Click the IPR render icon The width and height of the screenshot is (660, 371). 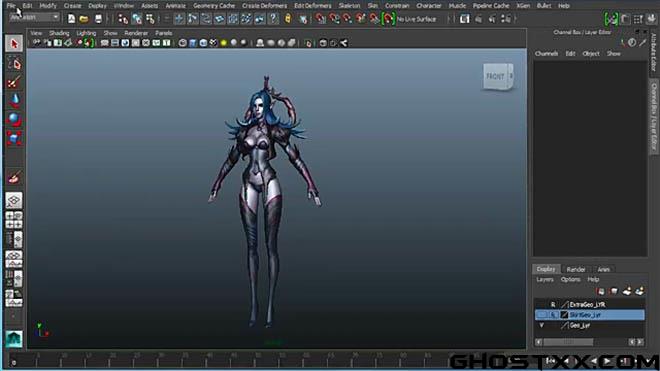tap(492, 19)
